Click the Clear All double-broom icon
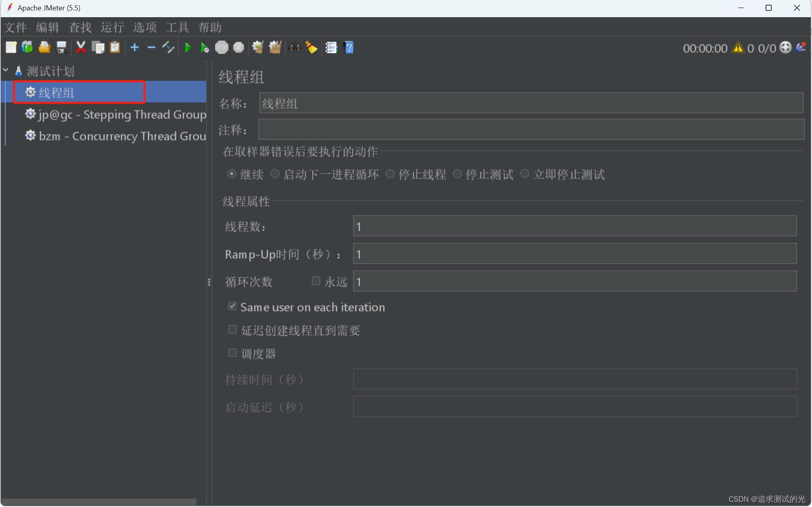The image size is (812, 507). (x=275, y=48)
